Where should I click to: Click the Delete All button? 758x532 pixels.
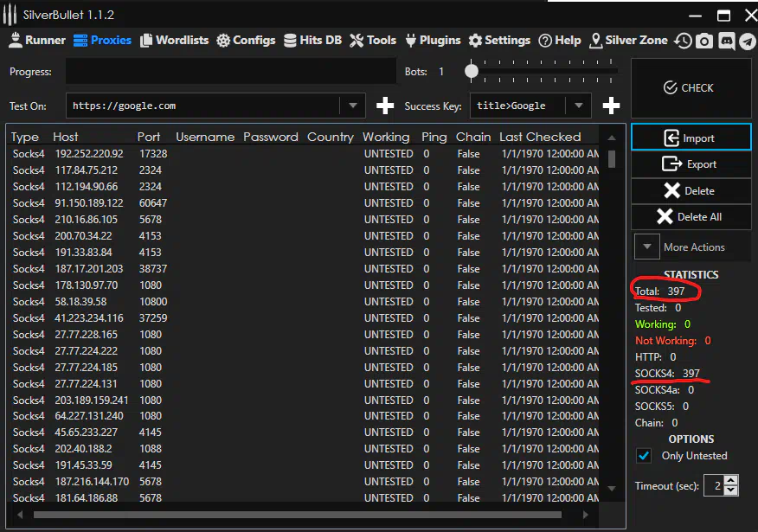(691, 217)
